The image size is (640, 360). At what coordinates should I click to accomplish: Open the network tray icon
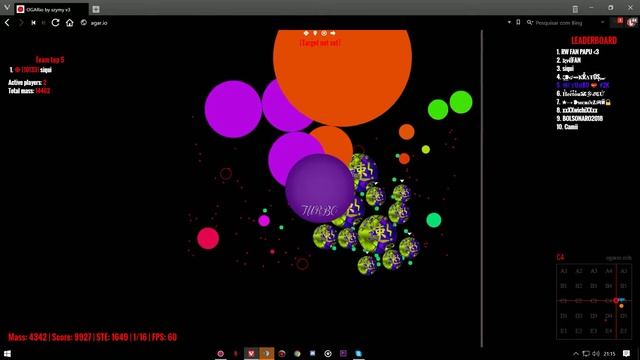point(586,353)
